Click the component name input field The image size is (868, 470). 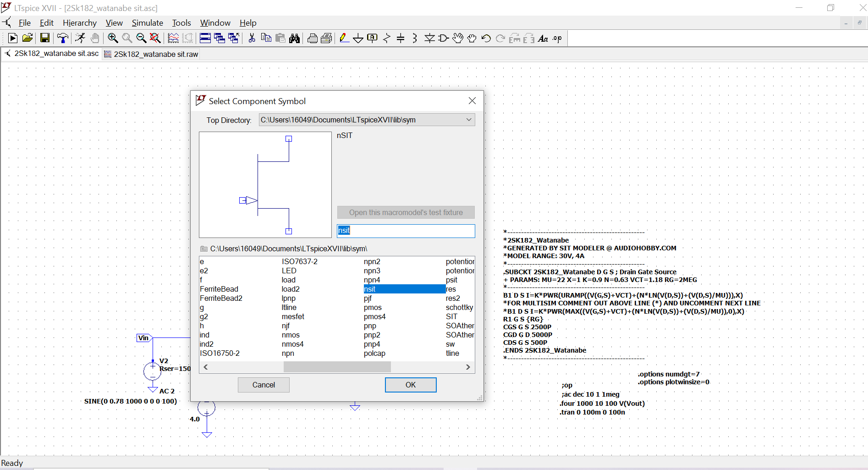[x=406, y=231]
